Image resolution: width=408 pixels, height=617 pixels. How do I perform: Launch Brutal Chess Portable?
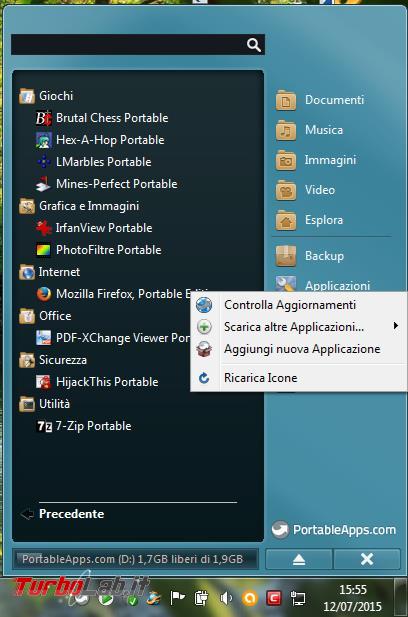[102, 118]
